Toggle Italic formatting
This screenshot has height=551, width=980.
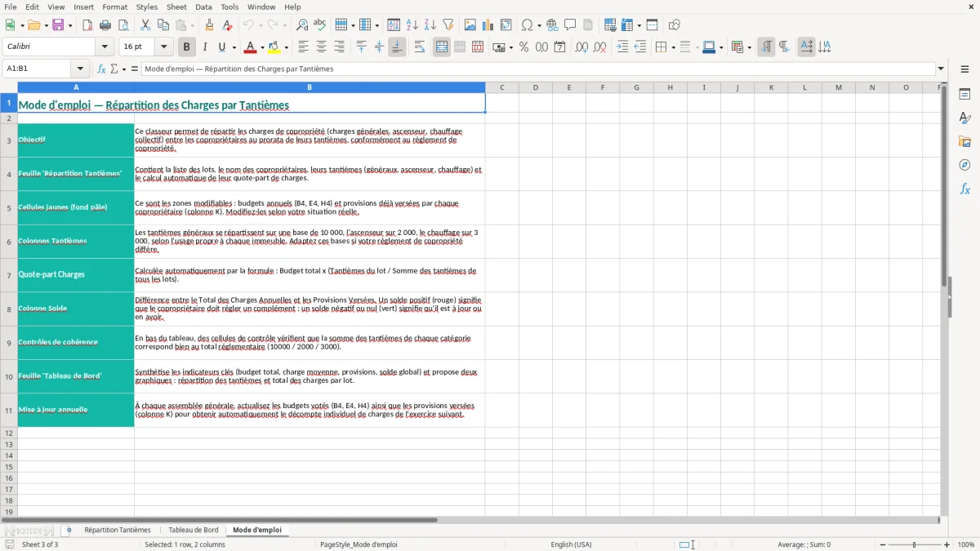coord(205,47)
